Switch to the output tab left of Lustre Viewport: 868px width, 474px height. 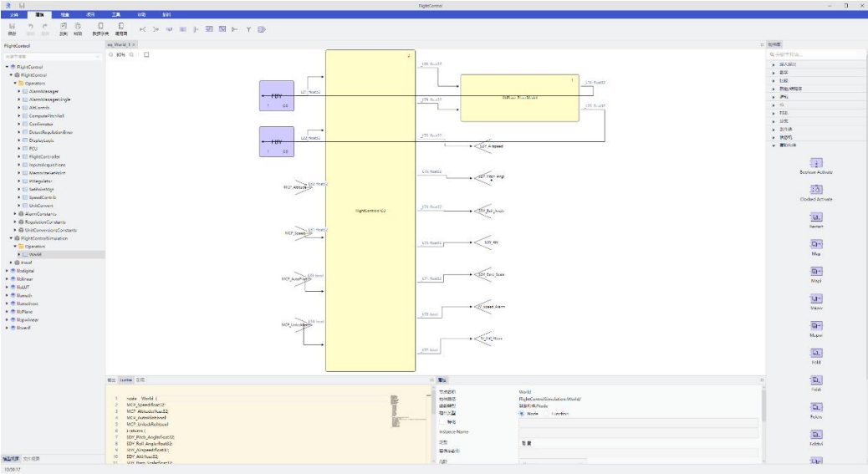pos(111,380)
